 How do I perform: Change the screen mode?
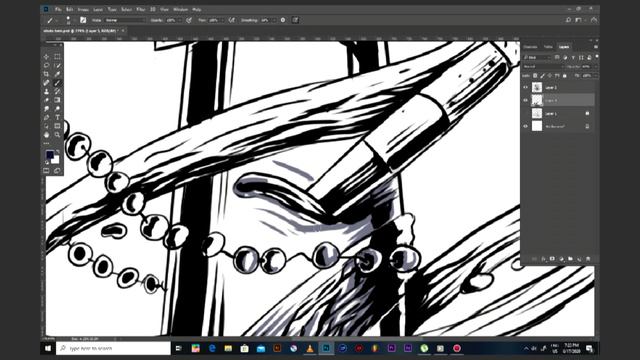click(57, 171)
